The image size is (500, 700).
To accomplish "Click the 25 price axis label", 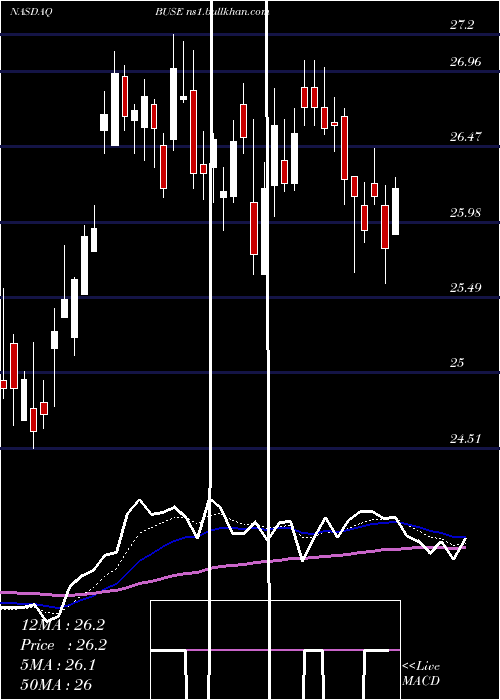I will (457, 362).
